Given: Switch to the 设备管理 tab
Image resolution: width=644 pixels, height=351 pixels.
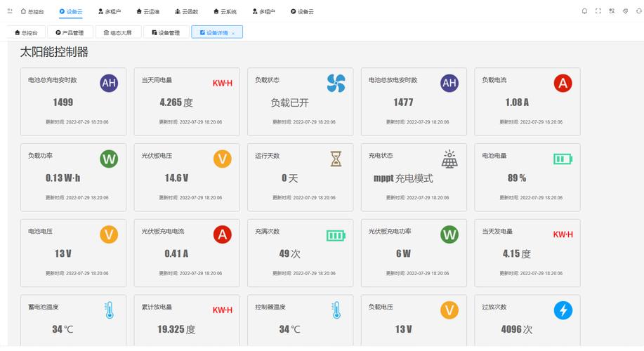Looking at the screenshot, I should [166, 32].
